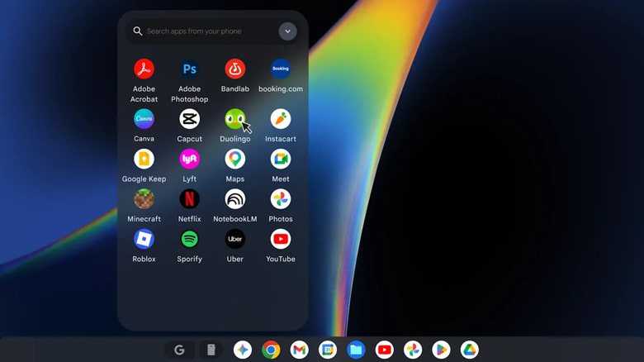Screen dimensions: 644x362
Task: Open the Uber app
Action: [x=235, y=239]
